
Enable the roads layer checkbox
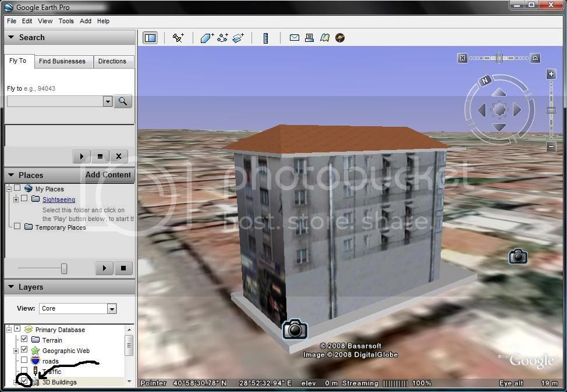pos(24,360)
